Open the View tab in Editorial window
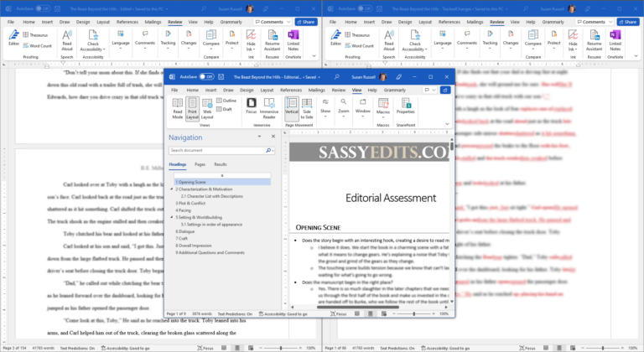The image size is (644, 352). pyautogui.click(x=356, y=90)
